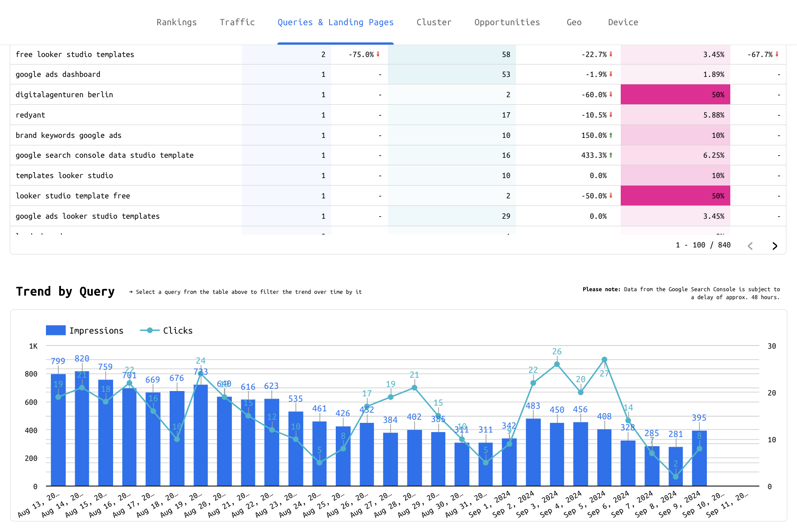Switch to the Geo tab
This screenshot has height=532, width=797.
pos(574,22)
